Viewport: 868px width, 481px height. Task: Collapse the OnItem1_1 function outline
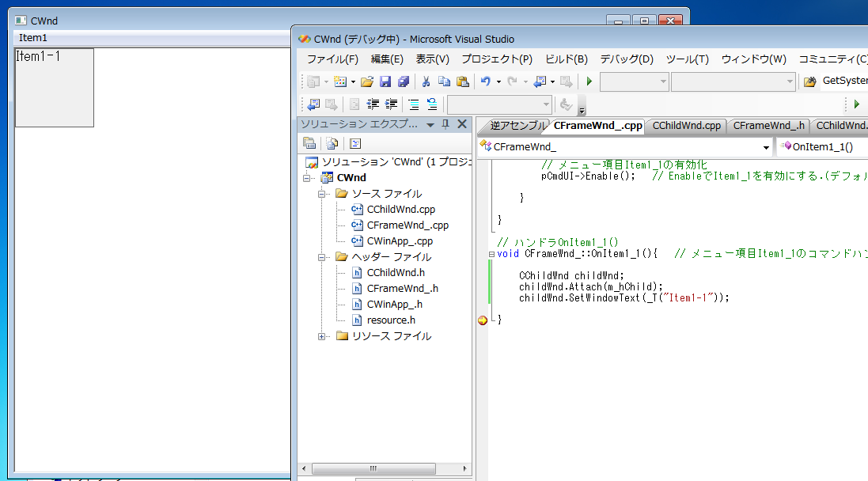pyautogui.click(x=491, y=255)
